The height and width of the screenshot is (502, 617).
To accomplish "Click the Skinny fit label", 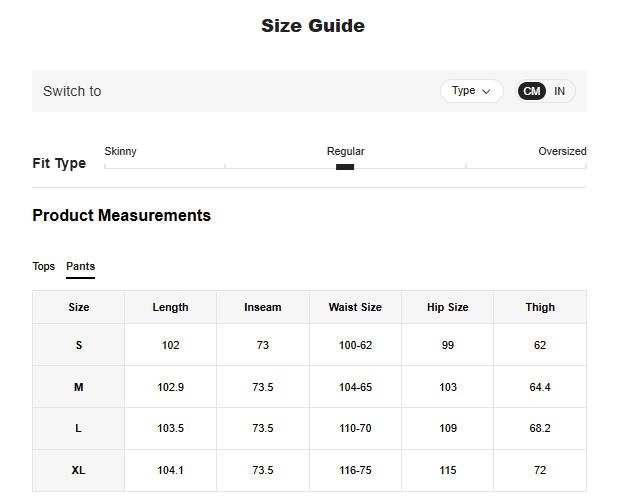I will point(121,151).
